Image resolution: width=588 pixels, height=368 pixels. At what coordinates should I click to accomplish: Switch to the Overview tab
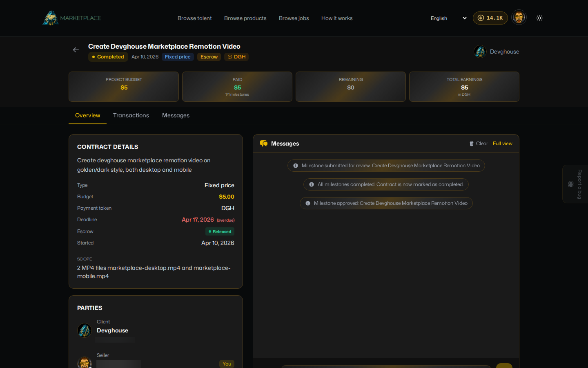click(x=88, y=116)
